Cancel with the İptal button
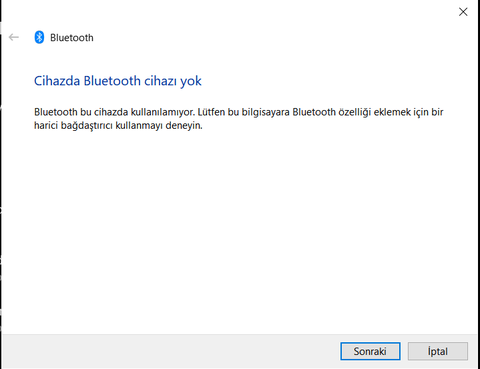480x369 pixels. point(438,351)
